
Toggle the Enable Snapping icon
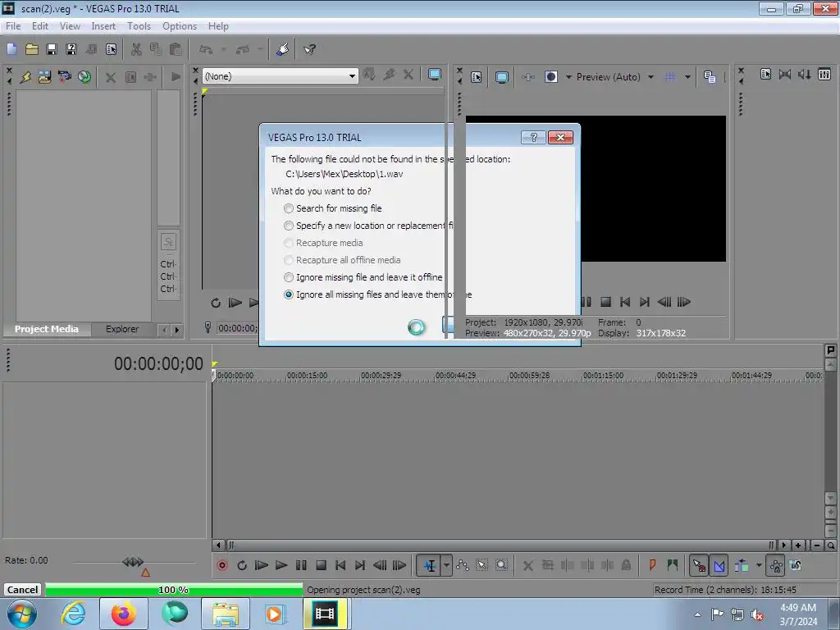699,565
